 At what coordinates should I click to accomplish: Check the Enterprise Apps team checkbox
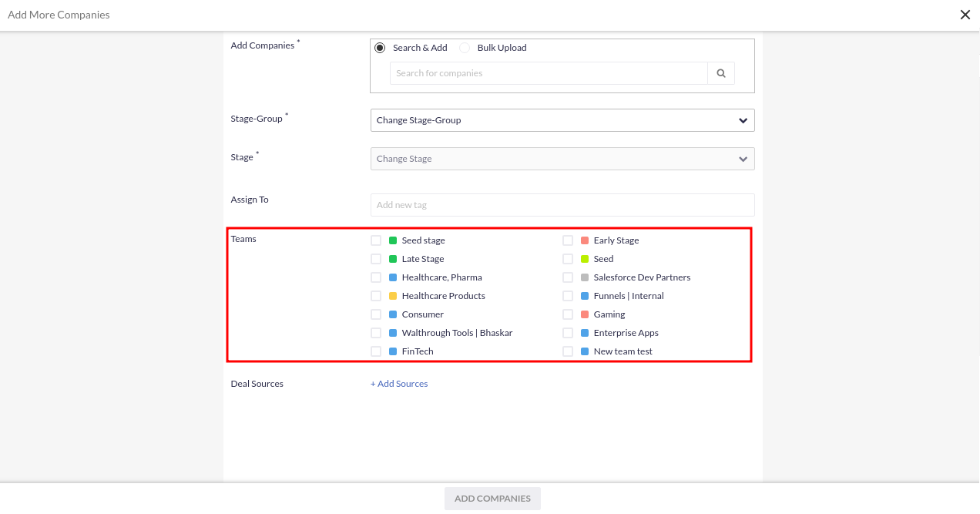pyautogui.click(x=568, y=333)
